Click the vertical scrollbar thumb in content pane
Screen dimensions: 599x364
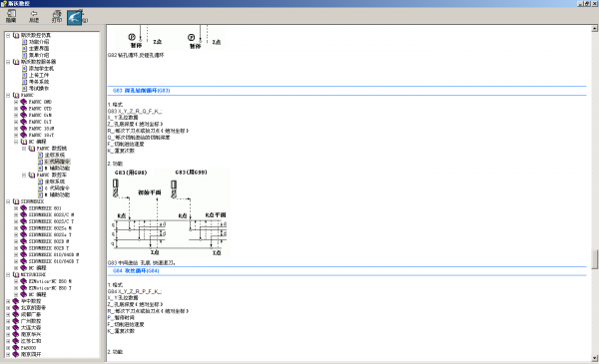click(595, 259)
